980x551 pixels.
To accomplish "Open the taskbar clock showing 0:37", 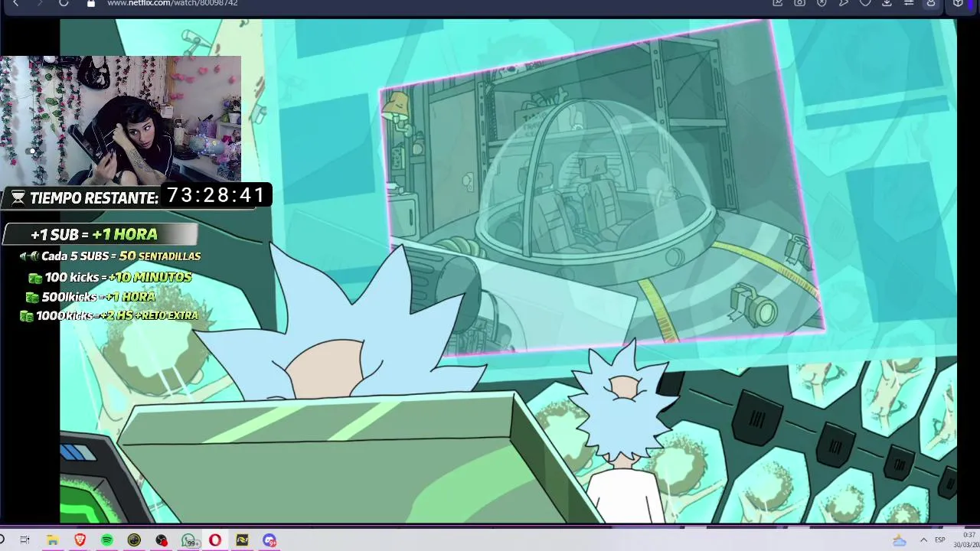I will tap(969, 540).
